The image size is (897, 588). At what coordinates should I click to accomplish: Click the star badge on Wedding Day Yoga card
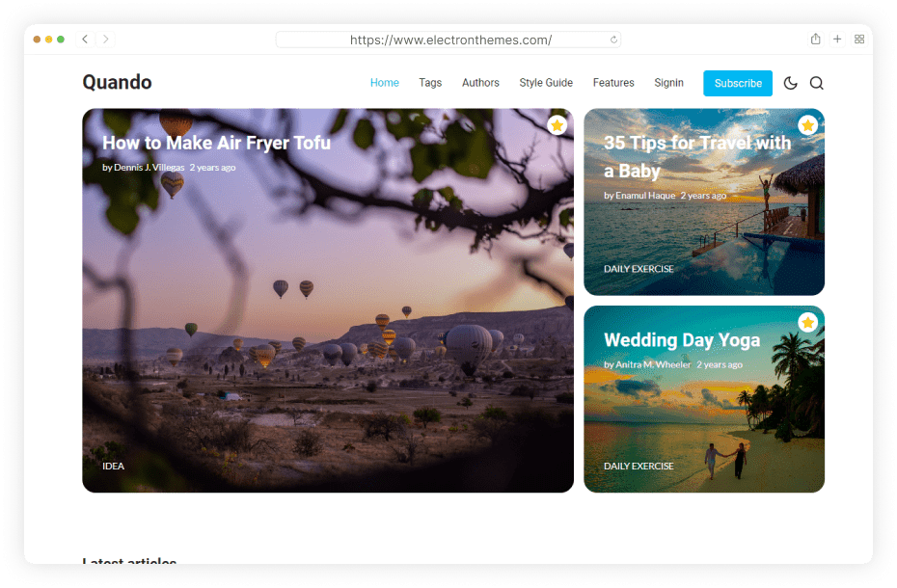tap(808, 322)
